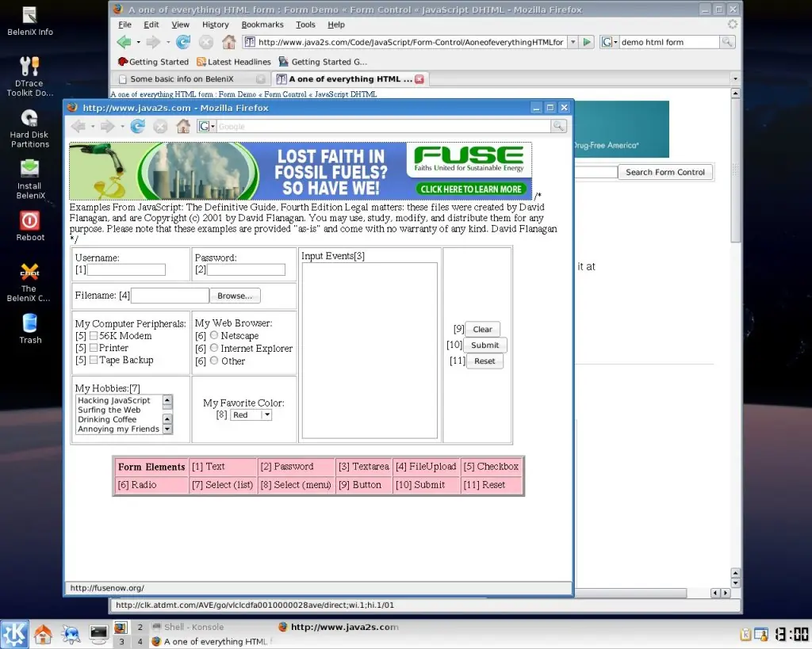The width and height of the screenshot is (812, 649).
Task: Open the back history dropdown in main Firefox
Action: (138, 42)
